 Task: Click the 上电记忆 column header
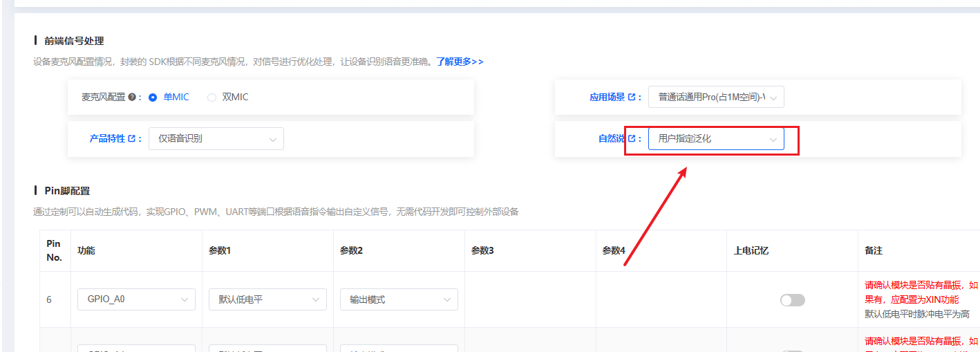(x=751, y=250)
